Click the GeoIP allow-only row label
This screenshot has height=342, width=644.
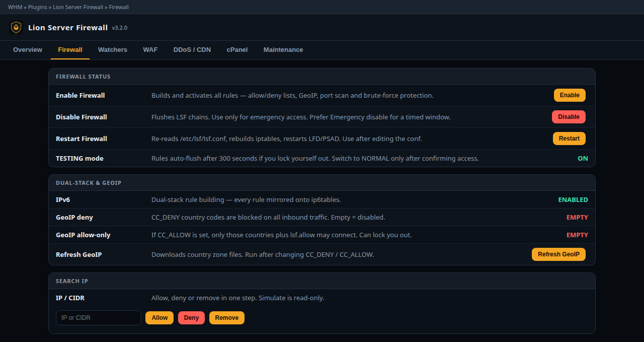pos(83,235)
